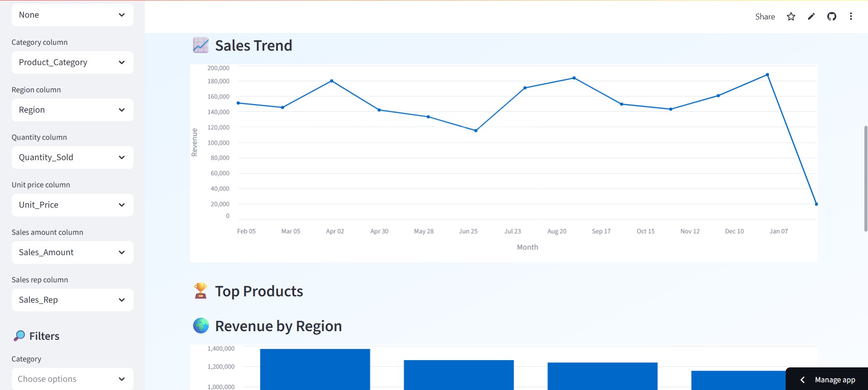The width and height of the screenshot is (868, 390).
Task: Open the Category filter Choose options box
Action: 72,379
